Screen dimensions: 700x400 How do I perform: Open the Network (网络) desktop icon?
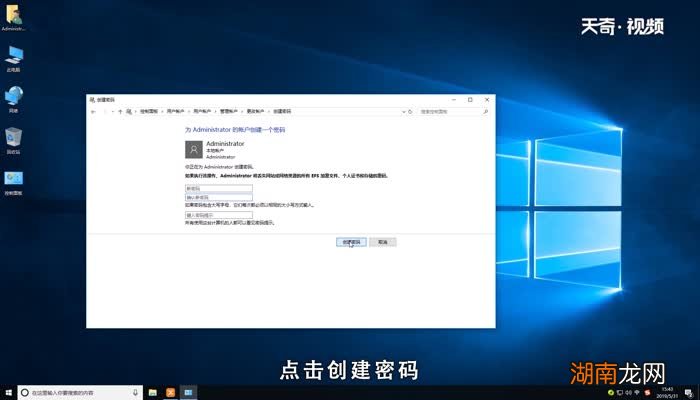click(13, 96)
